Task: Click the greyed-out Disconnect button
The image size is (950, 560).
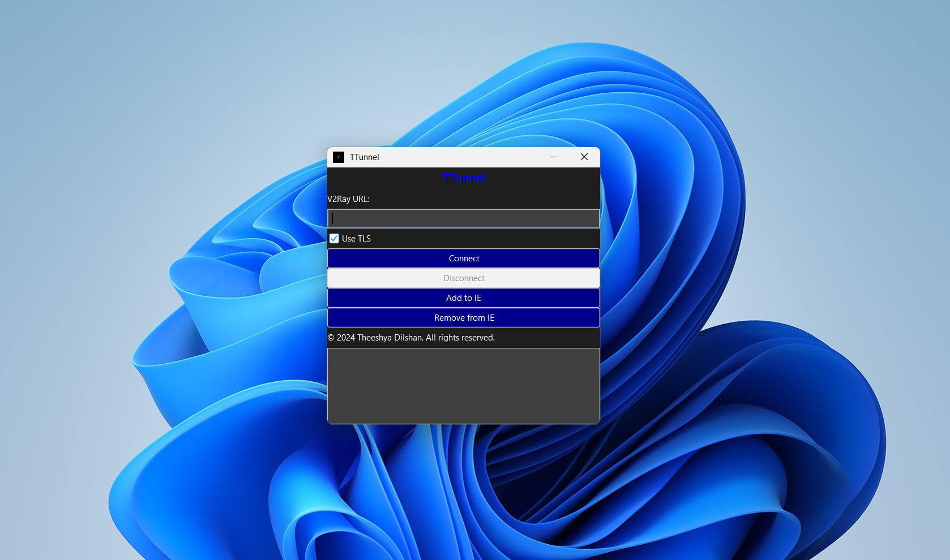Action: [x=463, y=278]
